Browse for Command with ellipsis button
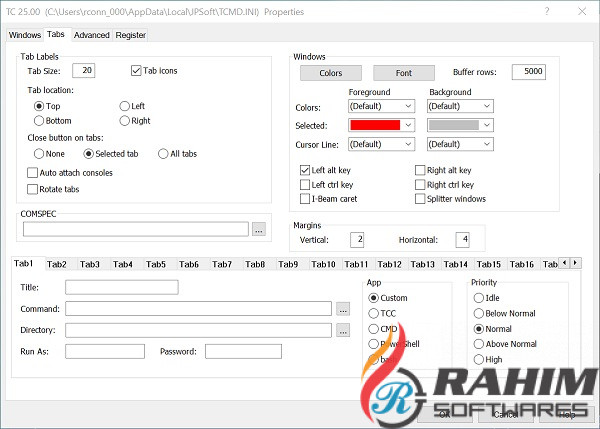 [343, 309]
